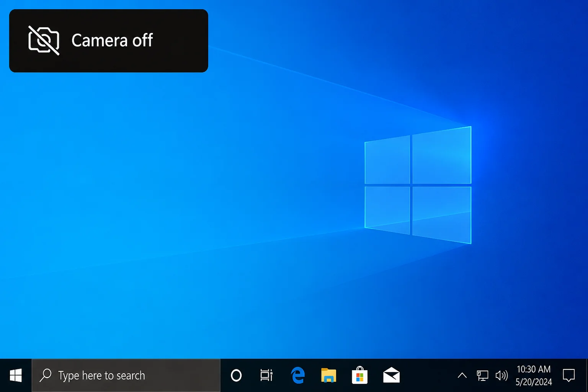
Task: Open the network status tray icon
Action: click(482, 376)
